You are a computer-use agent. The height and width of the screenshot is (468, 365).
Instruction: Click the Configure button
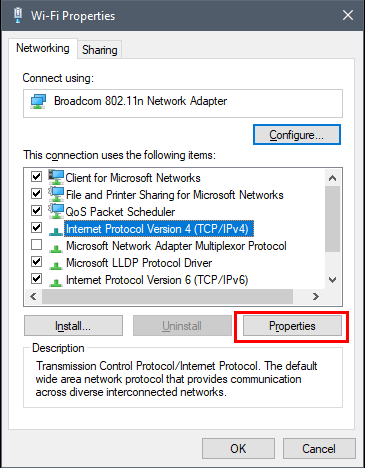(297, 135)
